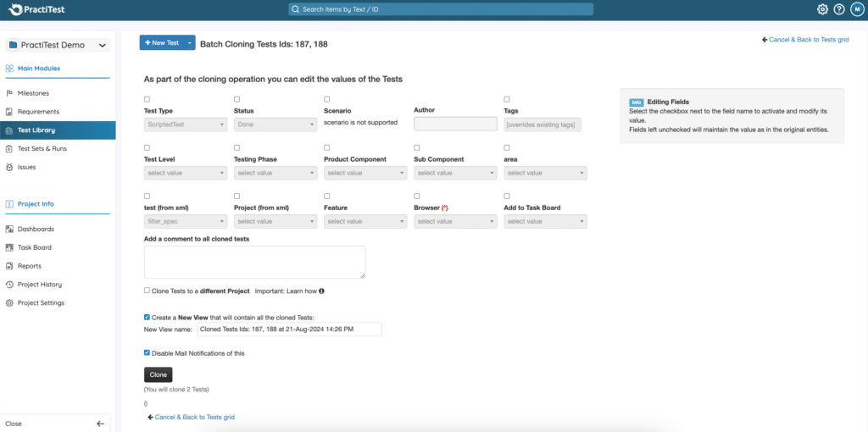Click the New View name input field
Viewport: 868px width, 432px height.
click(x=290, y=330)
